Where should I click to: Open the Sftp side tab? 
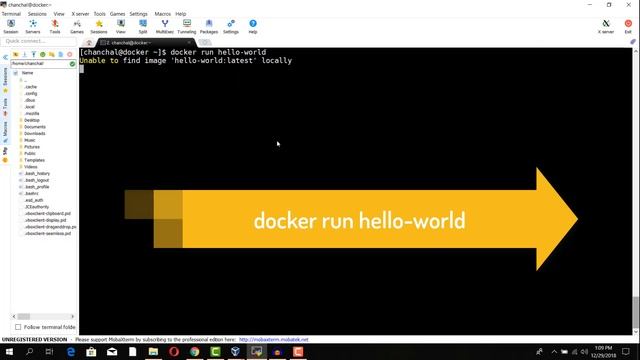5,154
